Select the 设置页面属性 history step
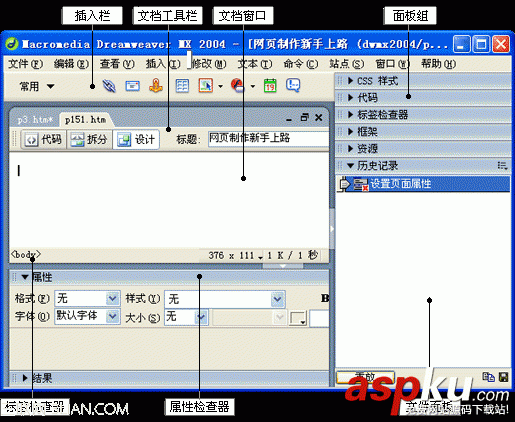Image resolution: width=515 pixels, height=422 pixels. pyautogui.click(x=423, y=184)
